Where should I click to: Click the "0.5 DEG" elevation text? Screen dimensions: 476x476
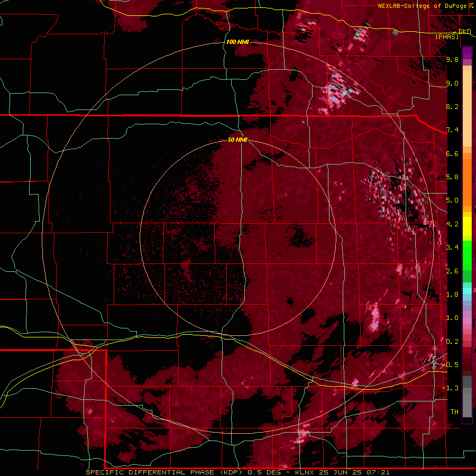tap(264, 472)
